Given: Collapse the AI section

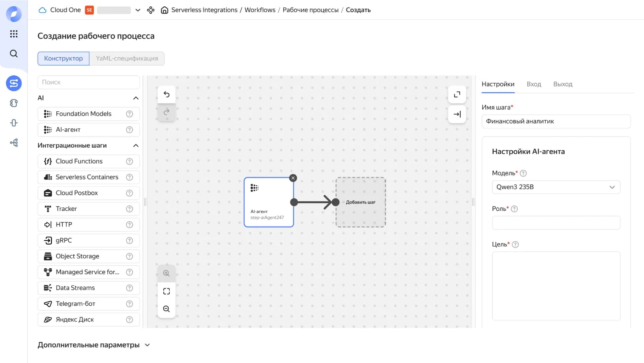Looking at the screenshot, I should (136, 98).
